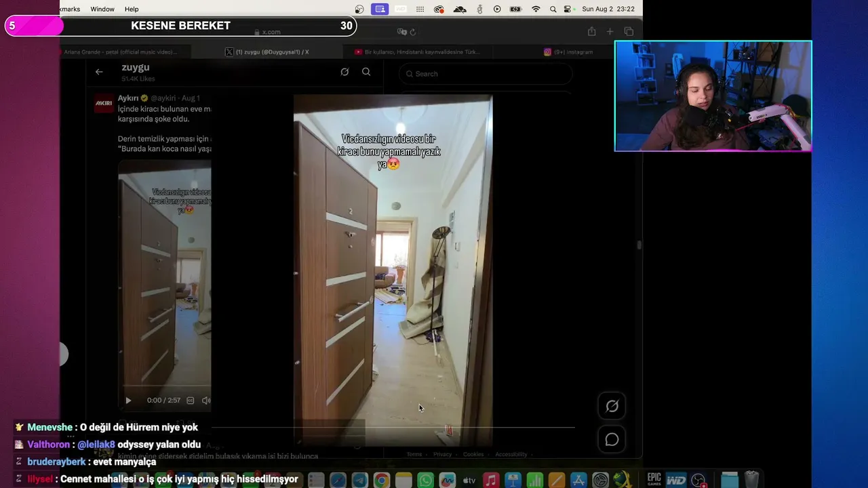
Task: Click Aykırı's profile avatar
Action: click(x=104, y=103)
